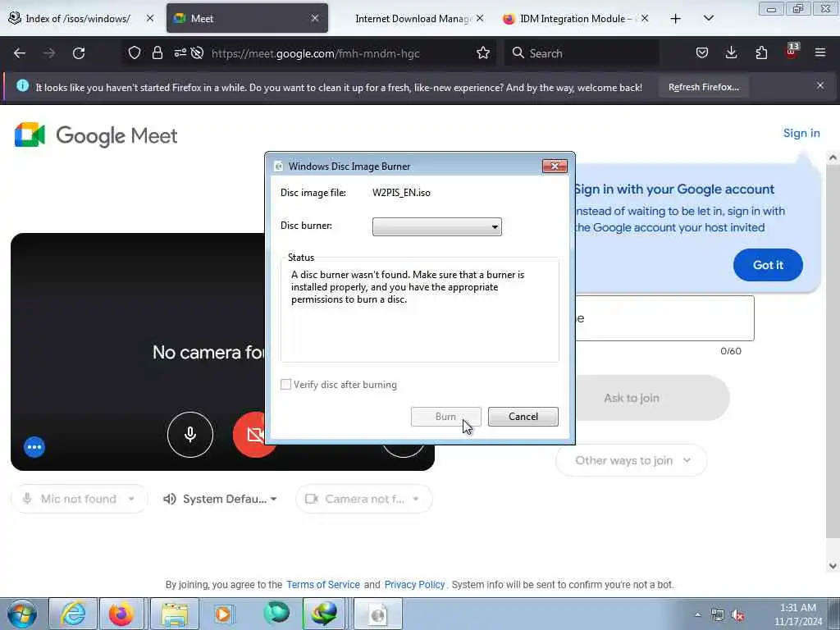Open the list all tabs chevron
The height and width of the screenshot is (630, 840).
pos(708,18)
